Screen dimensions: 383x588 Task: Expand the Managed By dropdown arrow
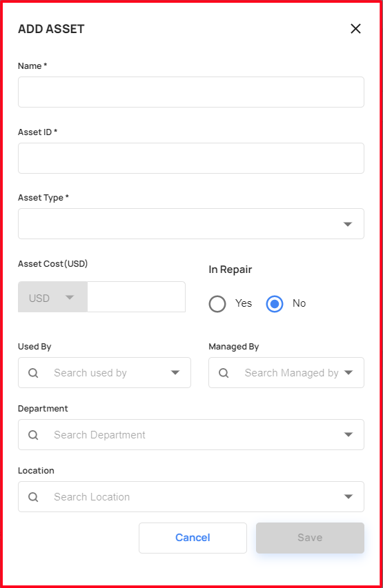tap(348, 372)
